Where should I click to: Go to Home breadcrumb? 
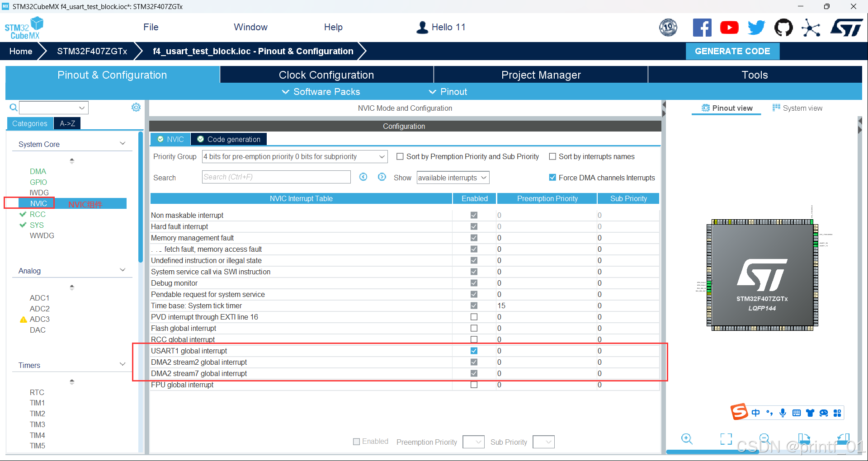[21, 51]
